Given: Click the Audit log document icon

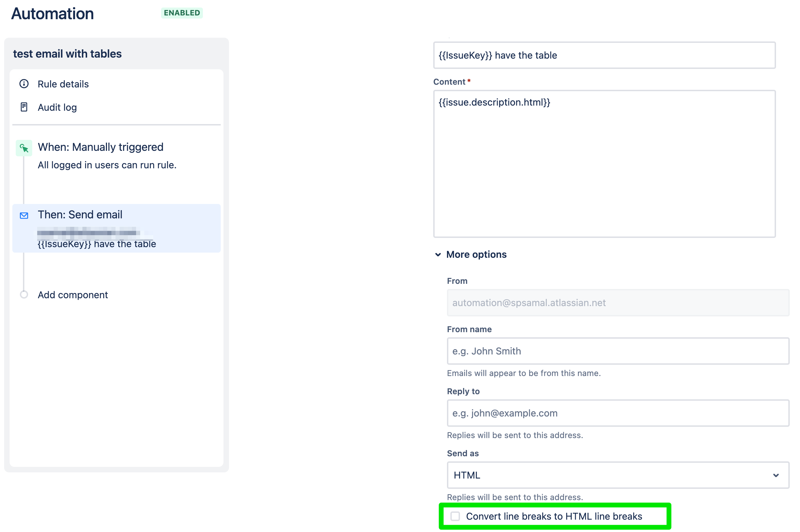Looking at the screenshot, I should pyautogui.click(x=24, y=107).
